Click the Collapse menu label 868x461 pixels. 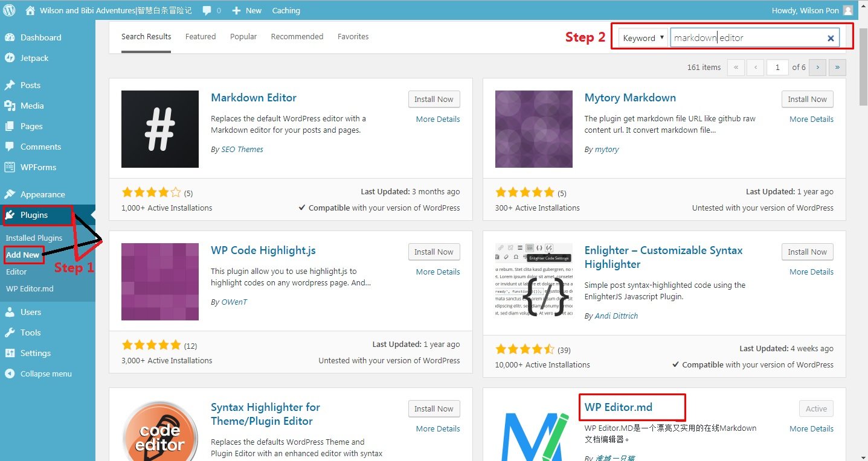tap(46, 374)
